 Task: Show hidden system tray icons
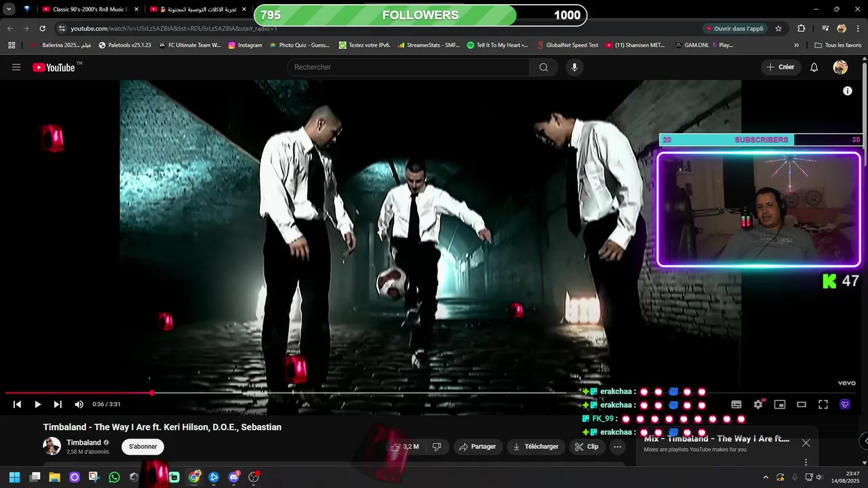[766, 477]
